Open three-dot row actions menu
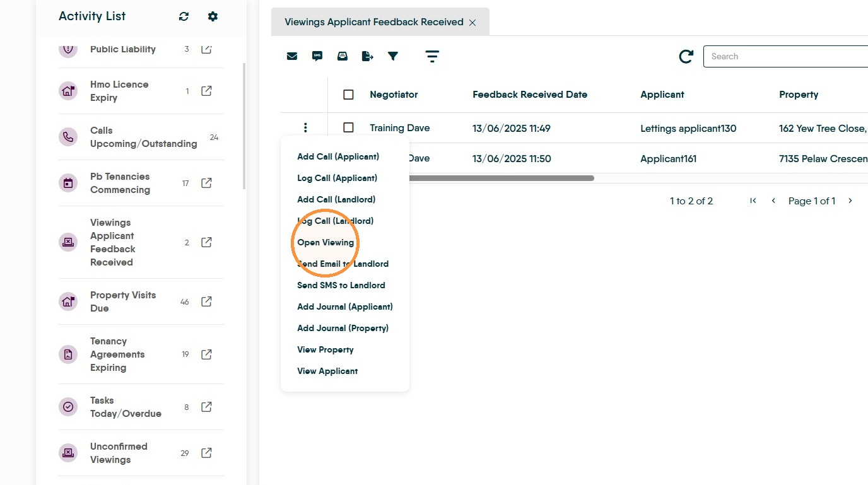 pyautogui.click(x=305, y=128)
